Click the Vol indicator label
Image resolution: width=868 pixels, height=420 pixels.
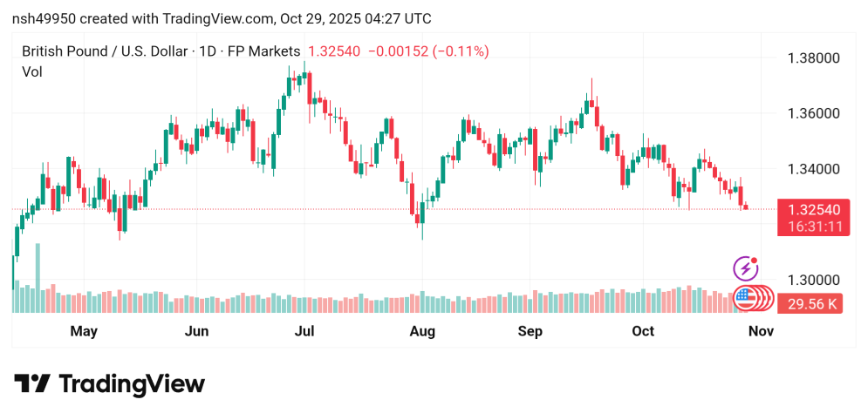point(31,72)
